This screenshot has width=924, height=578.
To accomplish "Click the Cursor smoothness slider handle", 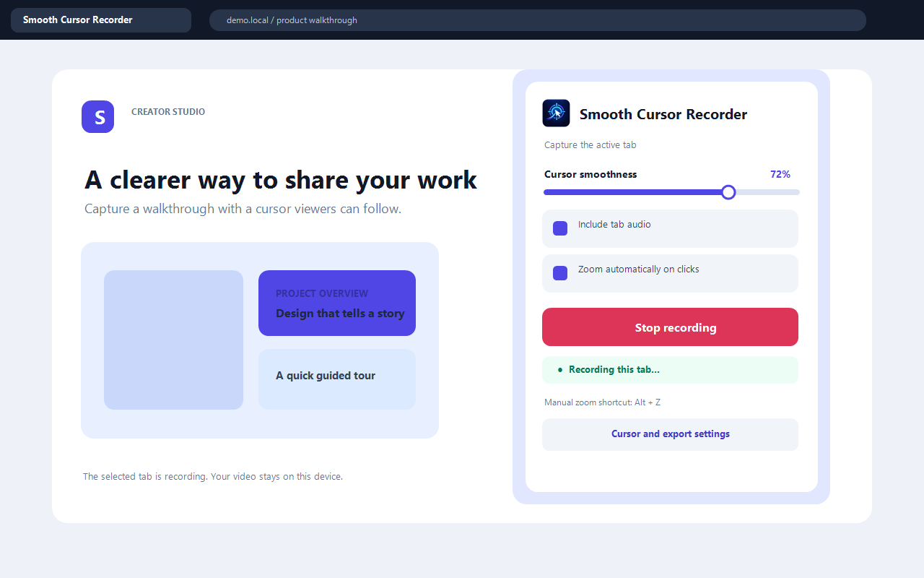I will [728, 192].
